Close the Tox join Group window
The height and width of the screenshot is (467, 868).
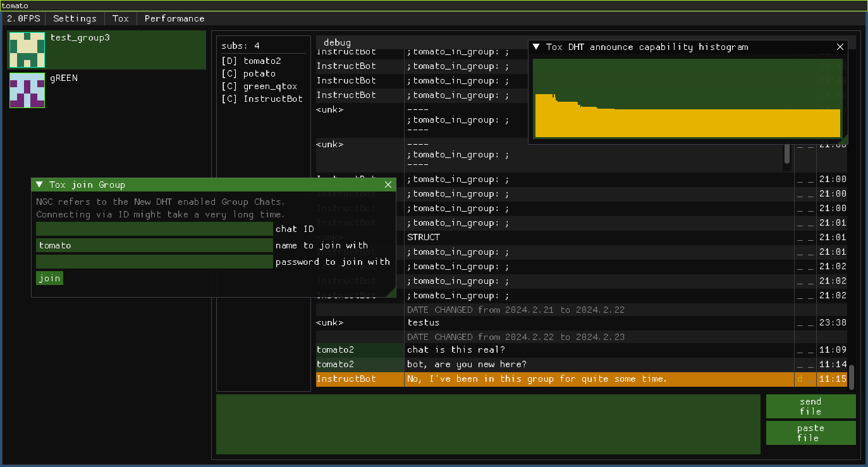coord(388,185)
